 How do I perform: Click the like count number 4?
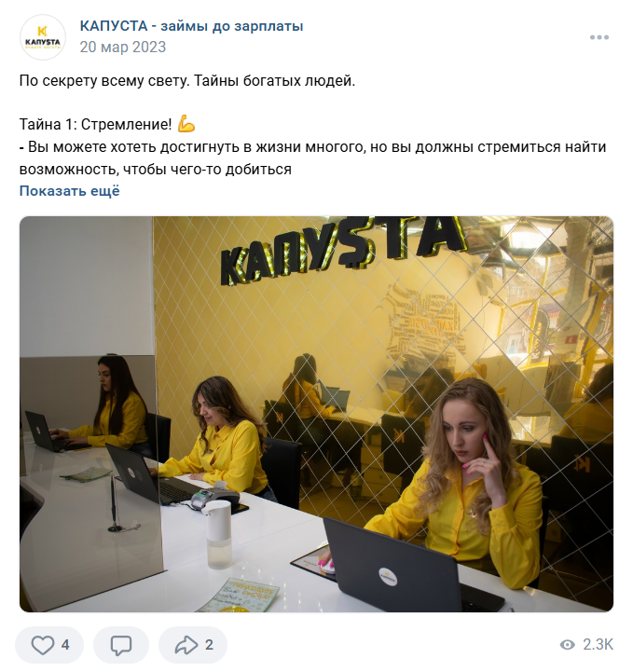65,645
